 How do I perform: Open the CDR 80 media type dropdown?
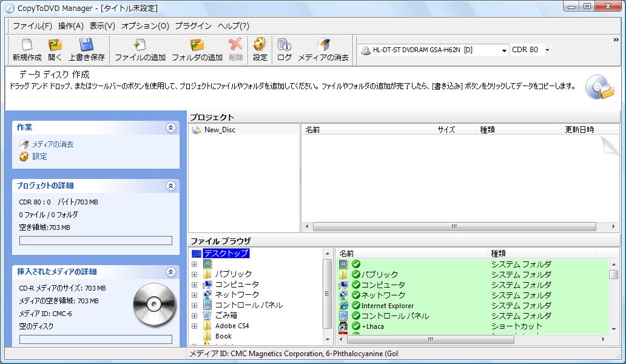point(547,50)
